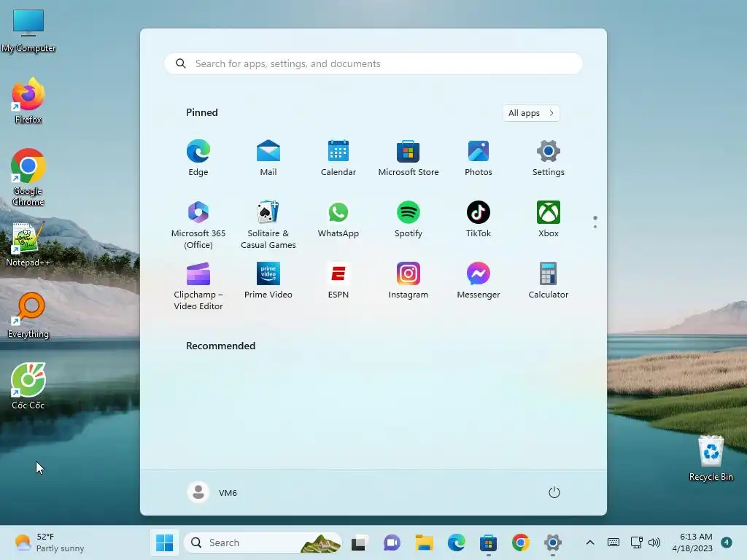Viewport: 747px width, 560px height.
Task: Launch Instagram
Action: point(409,281)
